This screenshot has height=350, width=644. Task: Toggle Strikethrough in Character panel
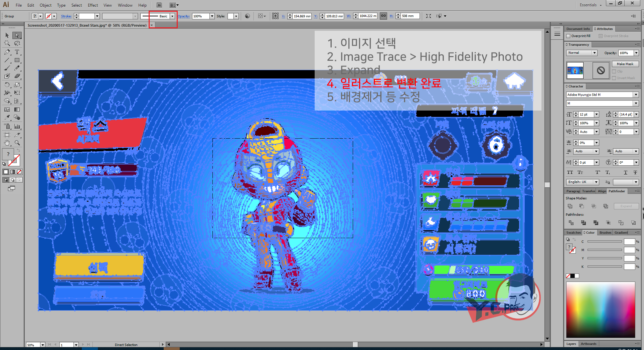point(635,173)
